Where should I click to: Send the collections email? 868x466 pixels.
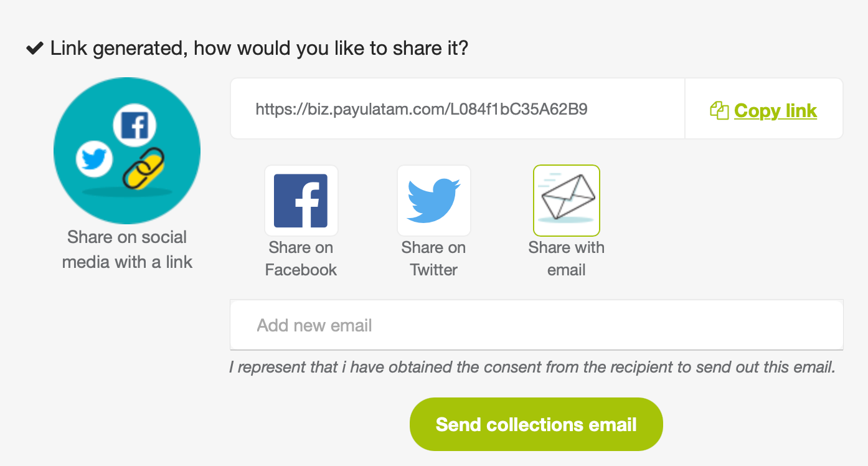click(536, 424)
